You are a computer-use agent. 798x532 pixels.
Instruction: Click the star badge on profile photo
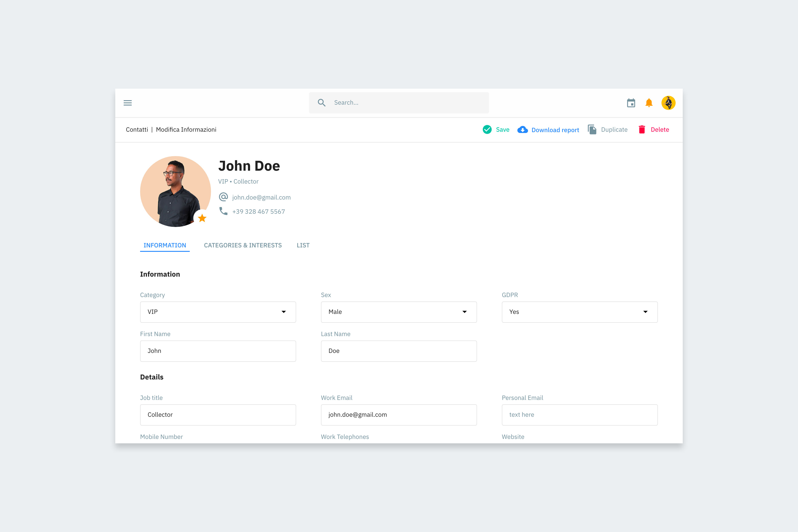[202, 218]
